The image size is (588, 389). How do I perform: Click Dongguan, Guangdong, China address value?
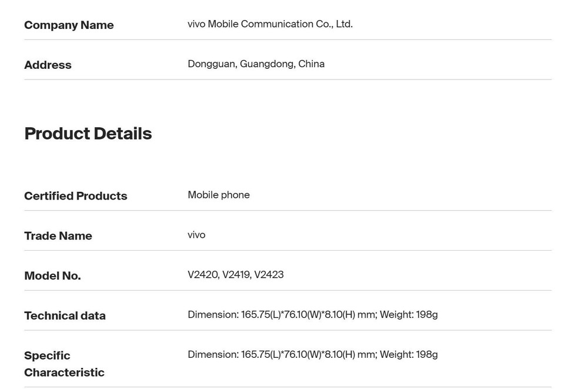pyautogui.click(x=256, y=64)
